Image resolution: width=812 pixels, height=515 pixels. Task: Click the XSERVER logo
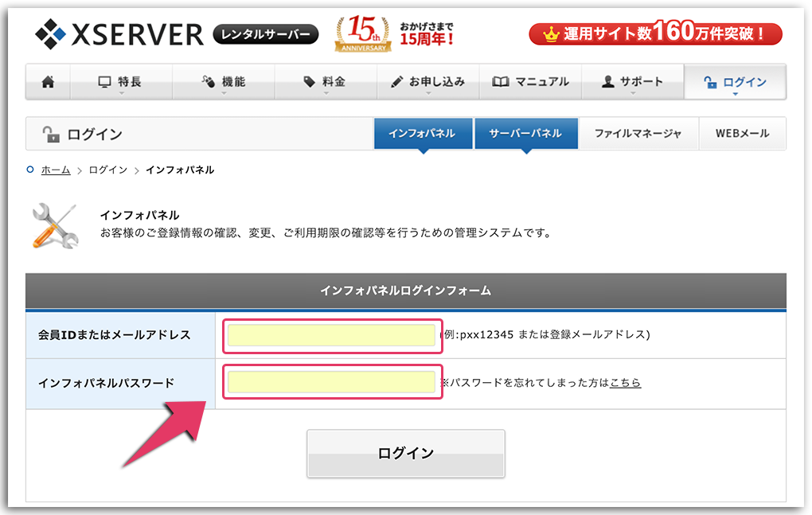(119, 33)
